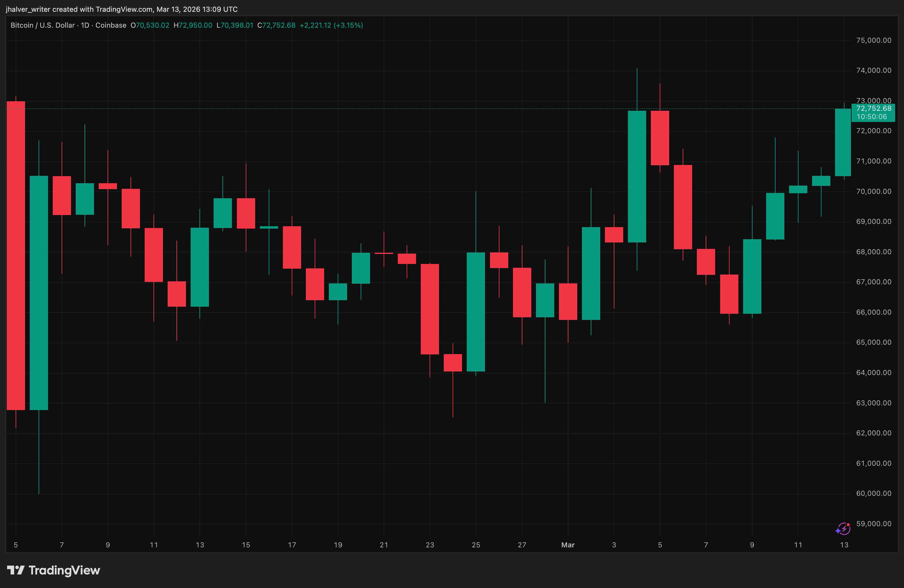
Task: Click the open price value O70,530.02
Action: click(151, 25)
